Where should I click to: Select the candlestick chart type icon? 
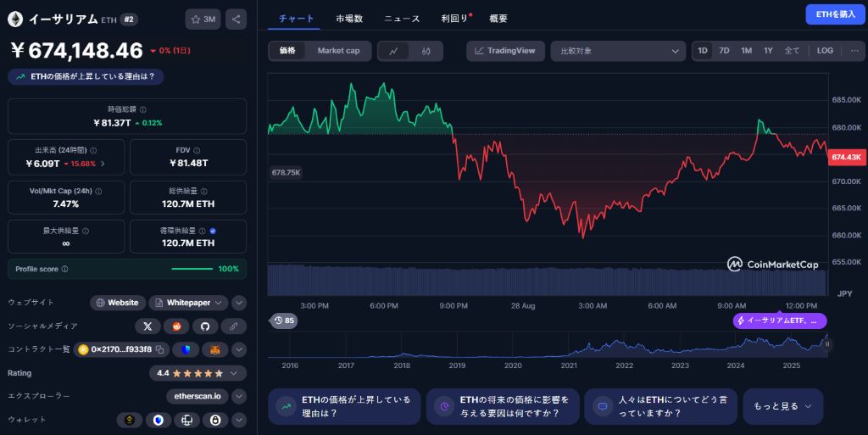(426, 51)
